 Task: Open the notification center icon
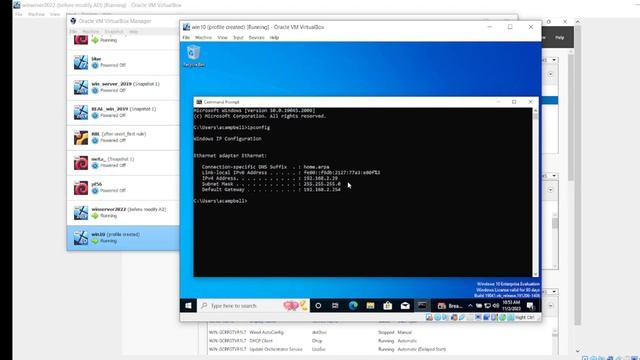[x=530, y=306]
